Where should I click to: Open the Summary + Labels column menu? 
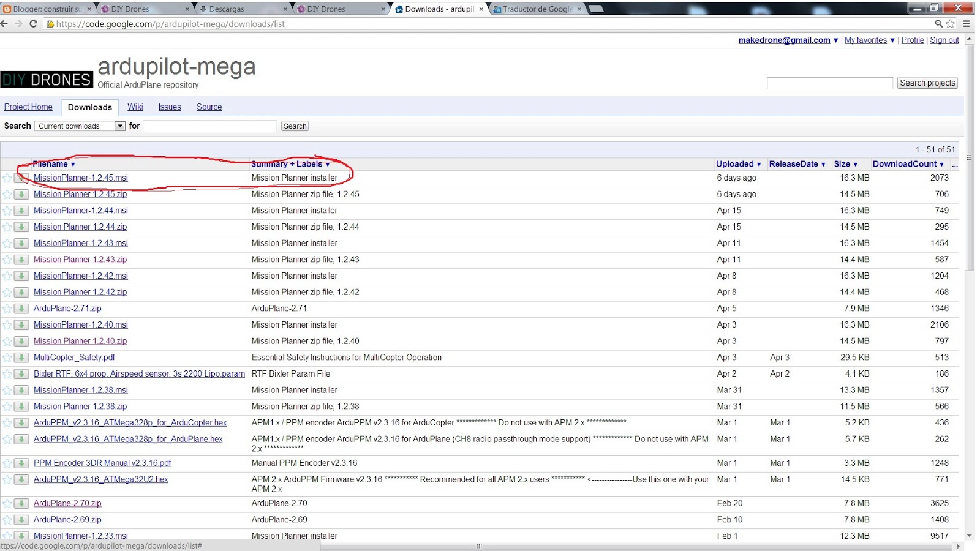290,164
